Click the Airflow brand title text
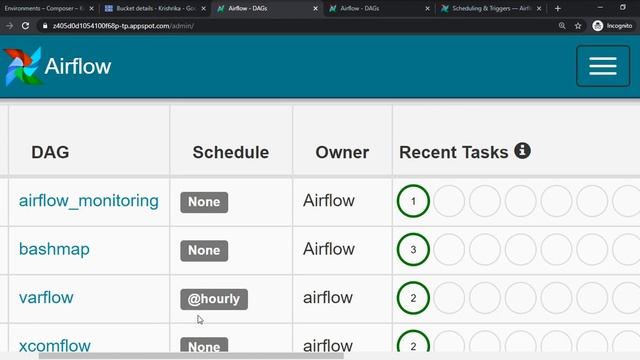 point(78,66)
